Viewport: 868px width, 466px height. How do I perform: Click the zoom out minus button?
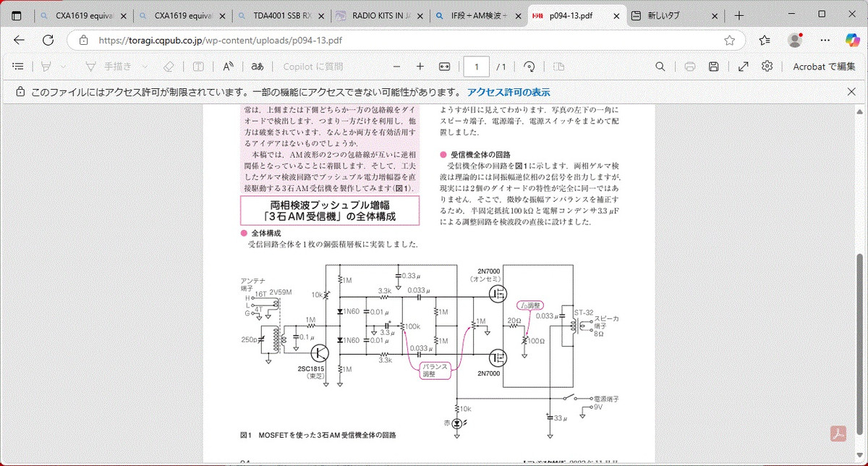tap(396, 67)
